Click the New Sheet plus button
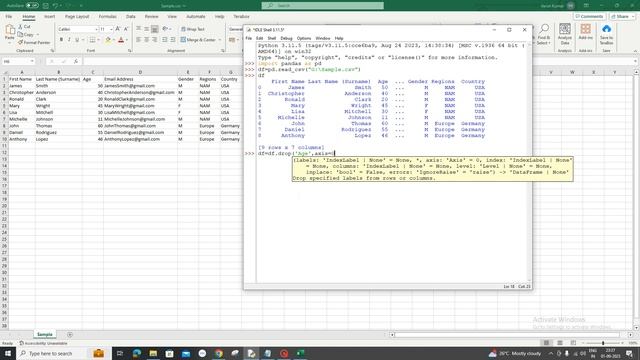This screenshot has height=360, width=640. pos(70,335)
